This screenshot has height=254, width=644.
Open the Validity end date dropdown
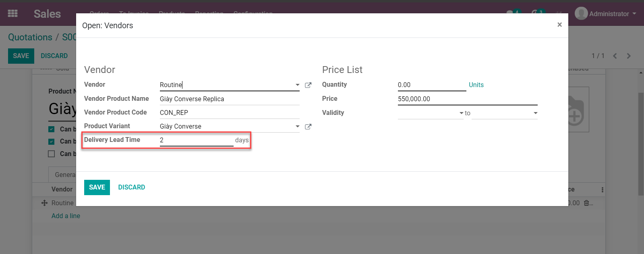(x=535, y=113)
